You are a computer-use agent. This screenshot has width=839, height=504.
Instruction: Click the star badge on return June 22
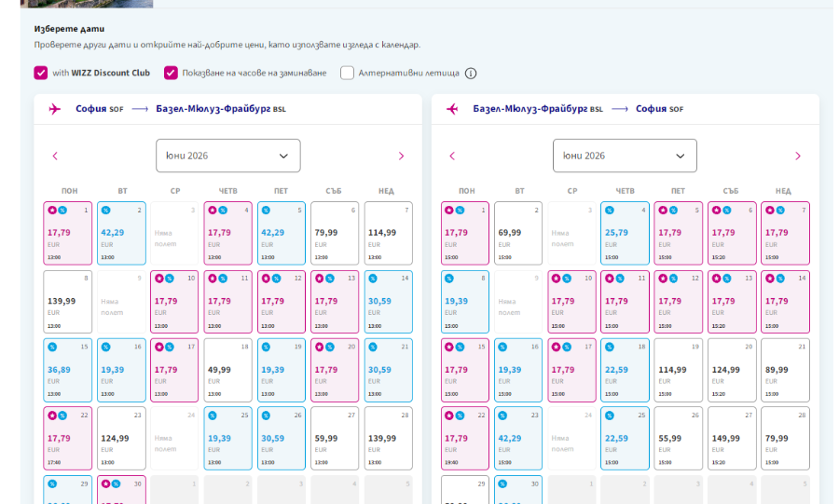[x=449, y=415]
